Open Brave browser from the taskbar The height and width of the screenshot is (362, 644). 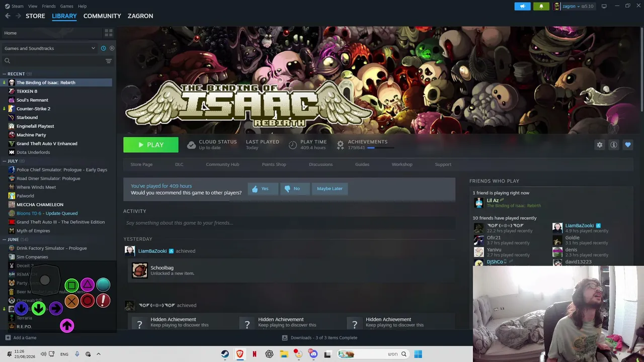239,354
